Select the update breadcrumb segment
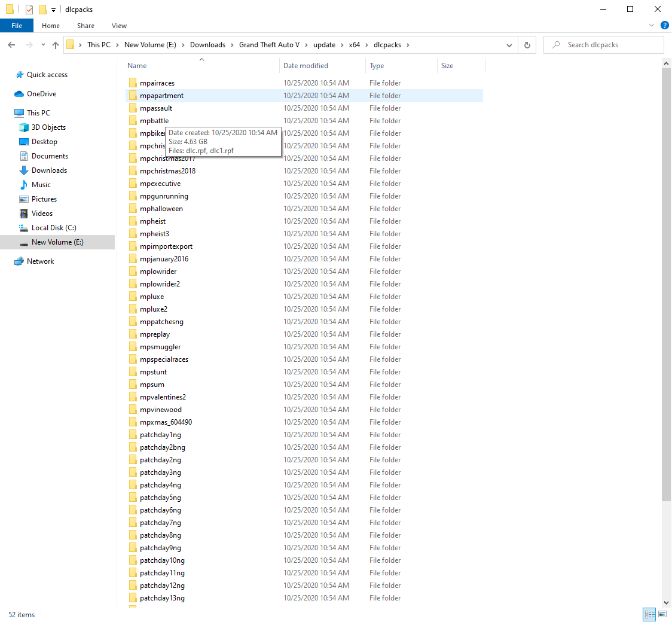Viewport: 672px width, 622px height. (324, 45)
